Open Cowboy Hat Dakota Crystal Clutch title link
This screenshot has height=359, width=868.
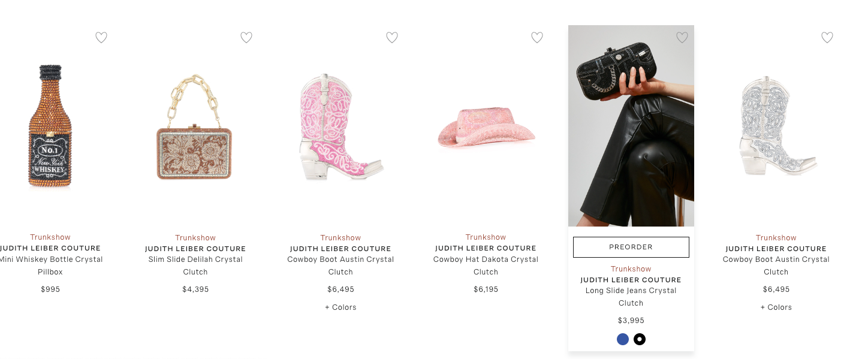click(486, 266)
